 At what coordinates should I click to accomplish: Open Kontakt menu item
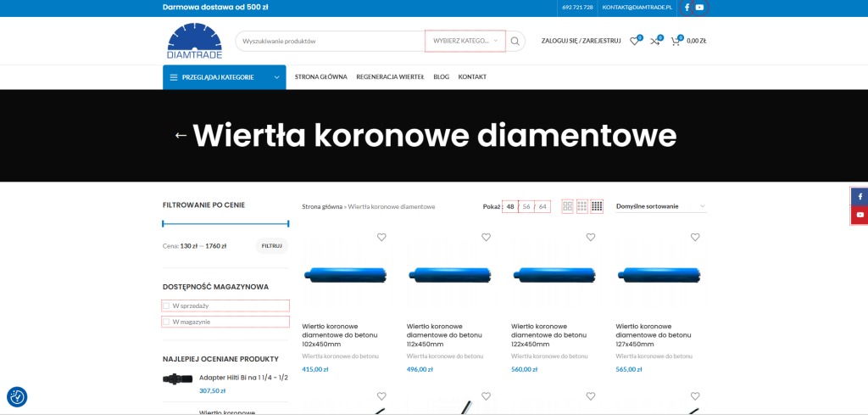point(472,77)
